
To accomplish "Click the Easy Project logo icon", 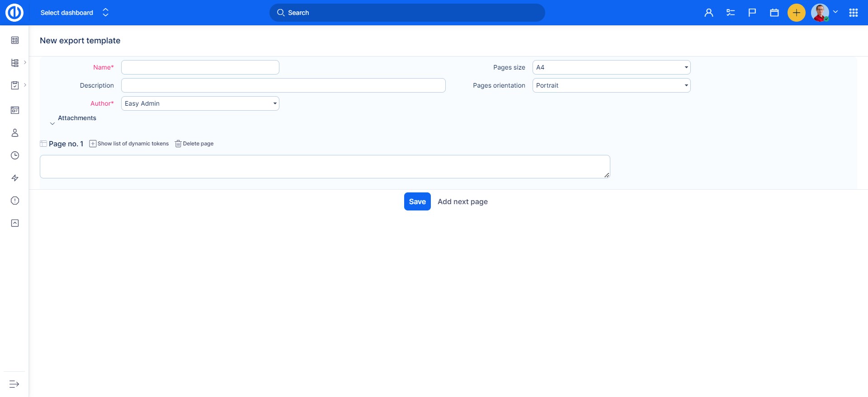I will [x=14, y=13].
